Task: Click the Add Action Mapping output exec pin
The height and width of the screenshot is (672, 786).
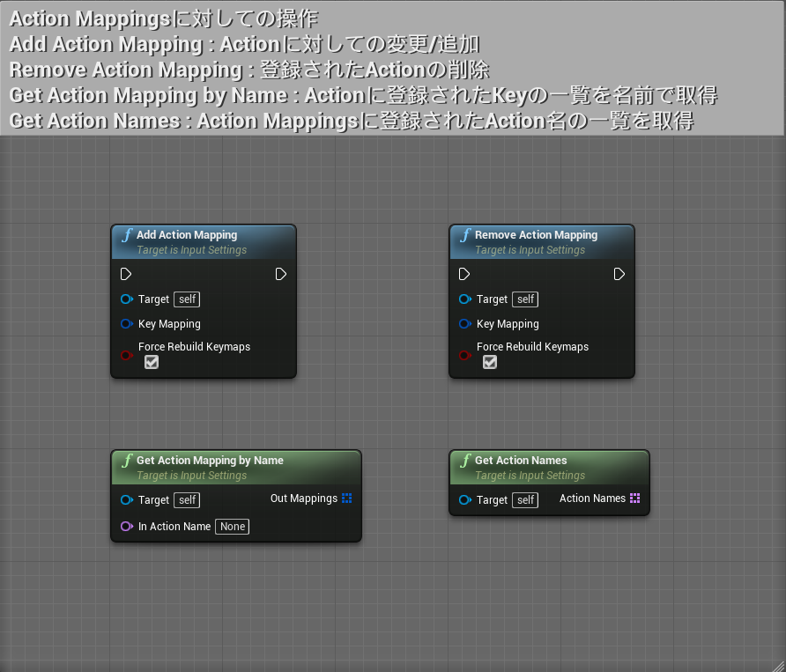Action: [x=281, y=274]
